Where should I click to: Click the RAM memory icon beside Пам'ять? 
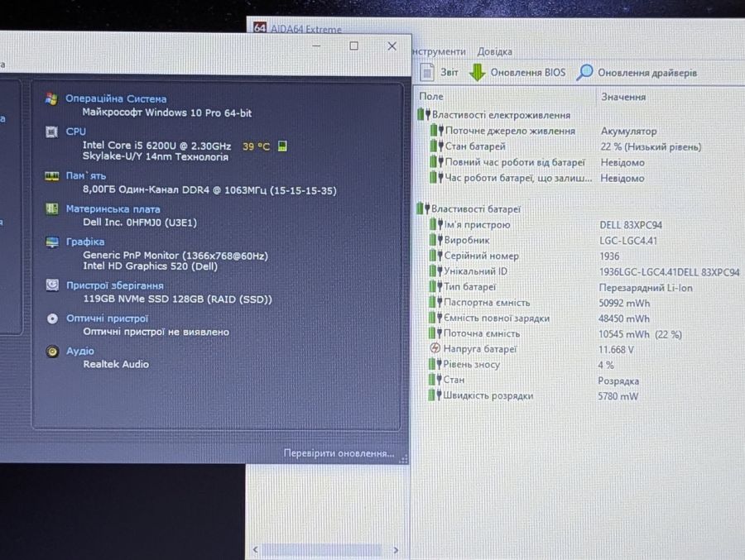point(51,175)
